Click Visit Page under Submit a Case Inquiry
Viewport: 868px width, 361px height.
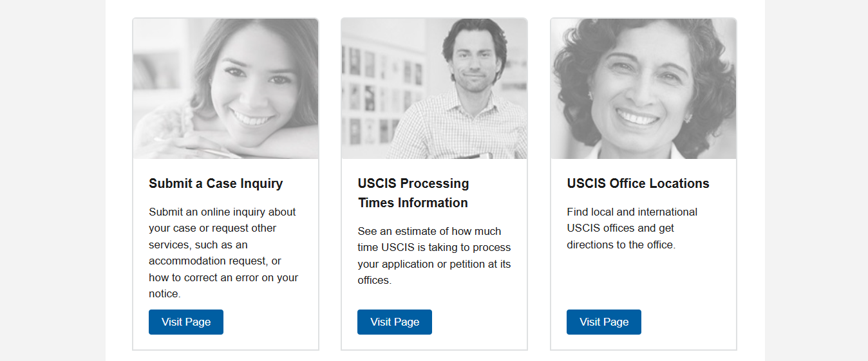(x=186, y=322)
